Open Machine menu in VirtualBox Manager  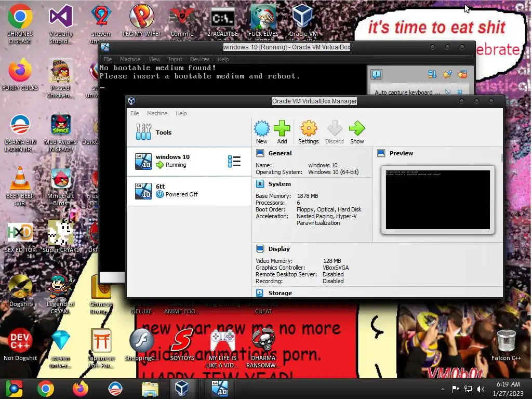coord(157,113)
